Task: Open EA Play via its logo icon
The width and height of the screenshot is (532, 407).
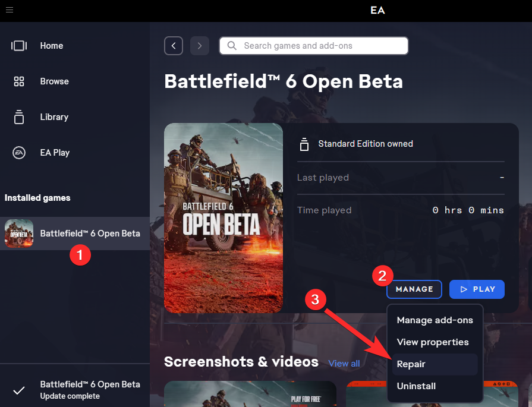Action: point(19,153)
